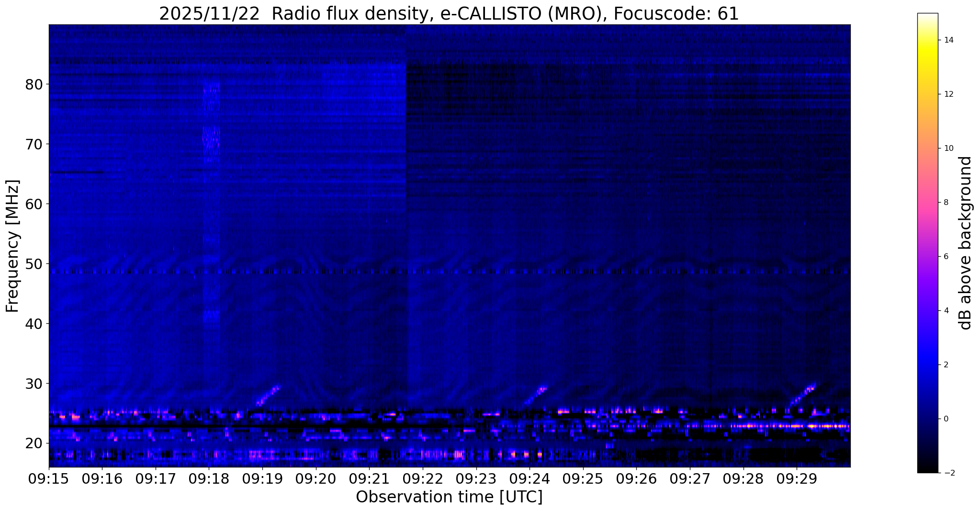Click the rising drift streak near 09:24, 28 MHz
Image resolution: width=980 pixels, height=511 pixels.
tap(535, 395)
